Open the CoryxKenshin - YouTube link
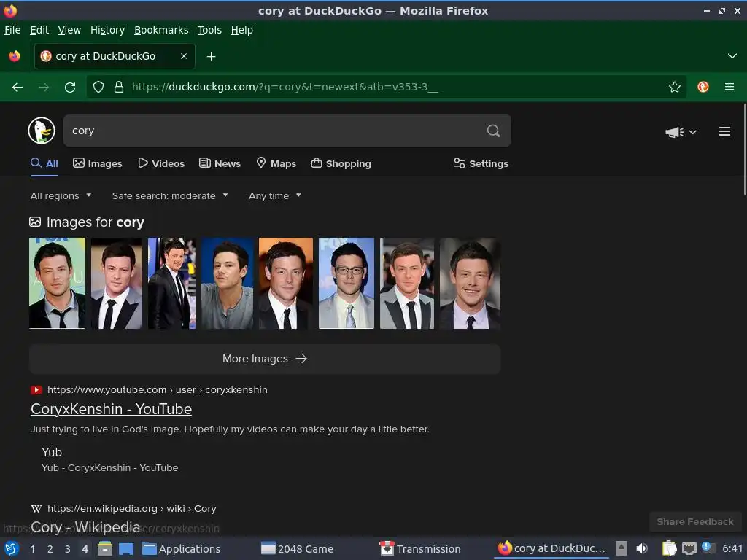747x560 pixels. (x=111, y=409)
